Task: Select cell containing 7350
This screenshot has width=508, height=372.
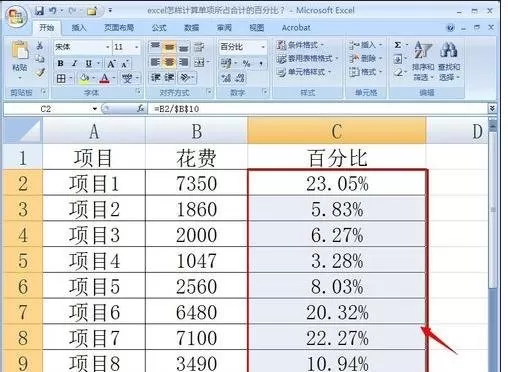Action: pyautogui.click(x=196, y=183)
